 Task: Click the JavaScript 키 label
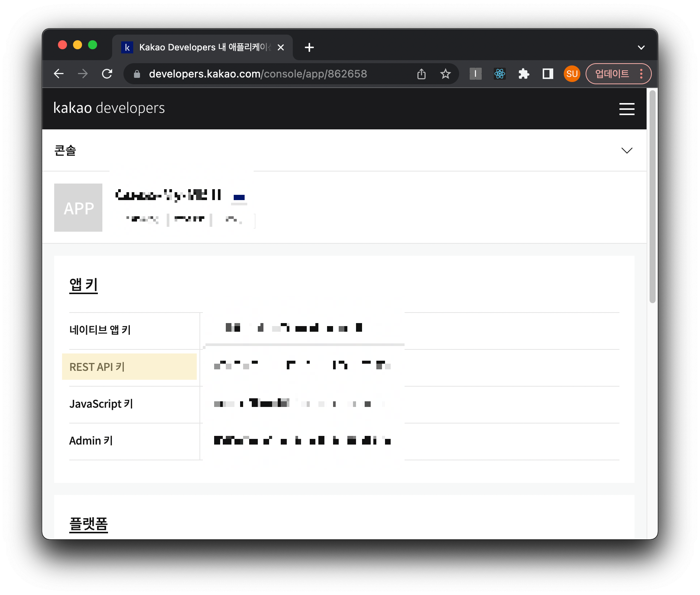pyautogui.click(x=101, y=404)
